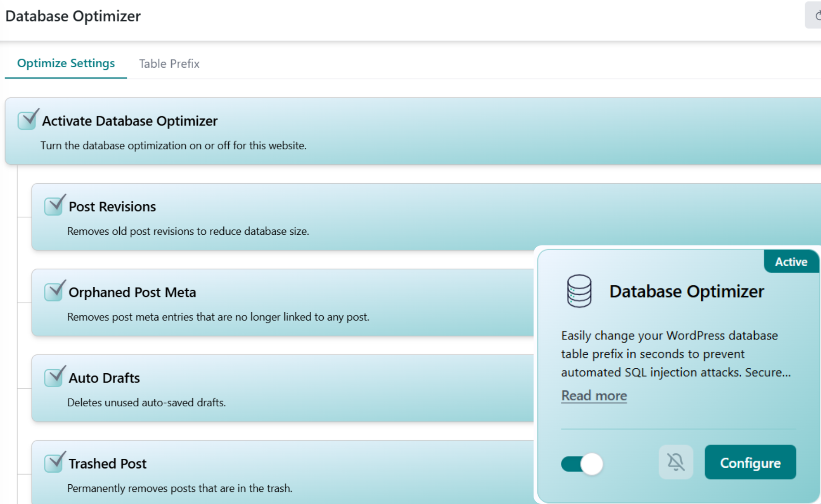Click the Database Optimizer page title
The height and width of the screenshot is (504, 821).
pyautogui.click(x=73, y=16)
